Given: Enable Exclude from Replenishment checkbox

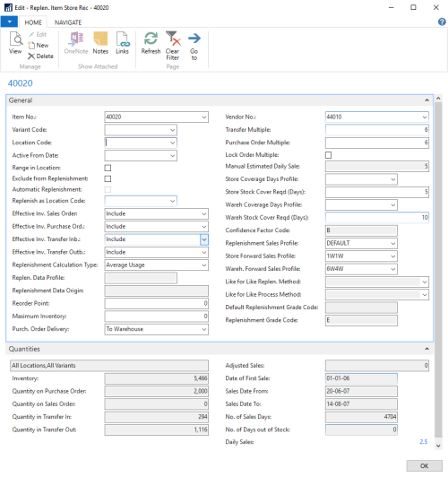Looking at the screenshot, I should pos(108,179).
